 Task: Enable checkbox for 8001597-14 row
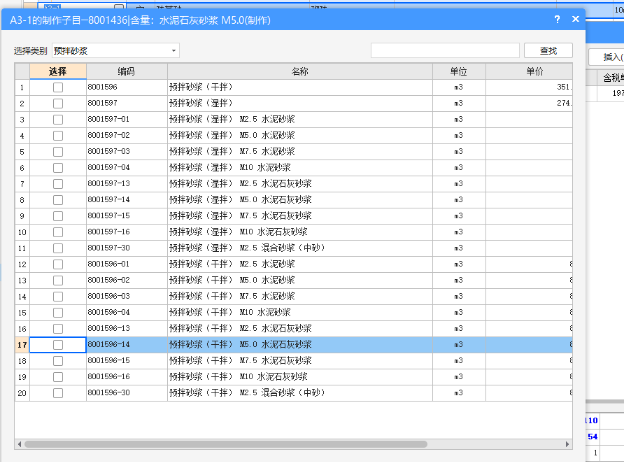pyautogui.click(x=58, y=200)
